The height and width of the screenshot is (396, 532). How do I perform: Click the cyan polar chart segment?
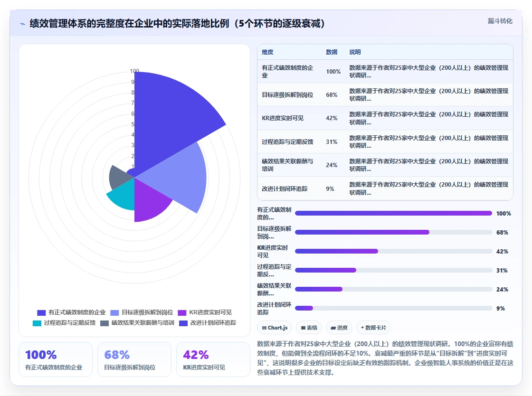click(x=124, y=197)
